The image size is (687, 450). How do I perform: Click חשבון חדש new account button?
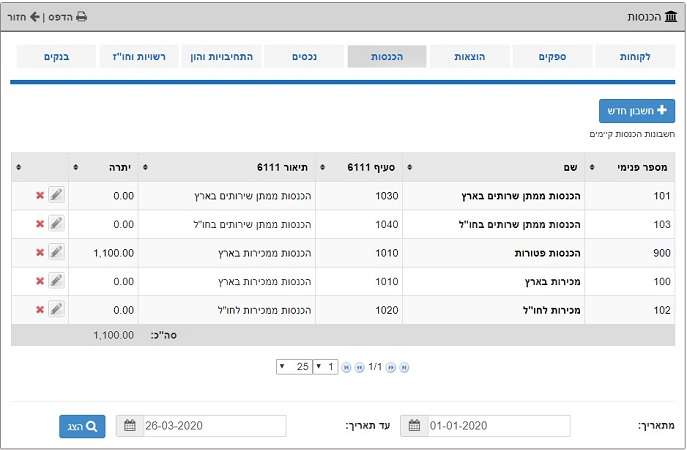click(637, 111)
